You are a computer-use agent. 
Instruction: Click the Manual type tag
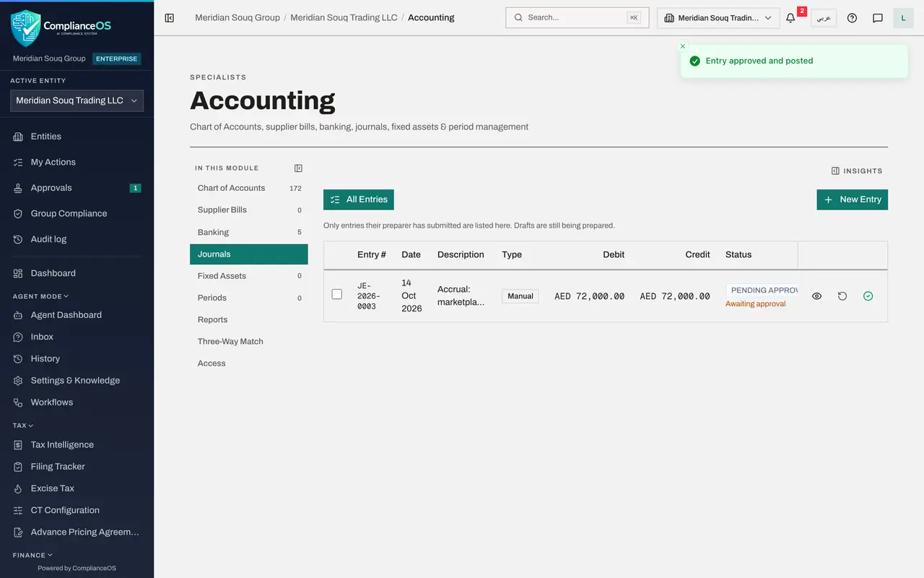(x=520, y=296)
